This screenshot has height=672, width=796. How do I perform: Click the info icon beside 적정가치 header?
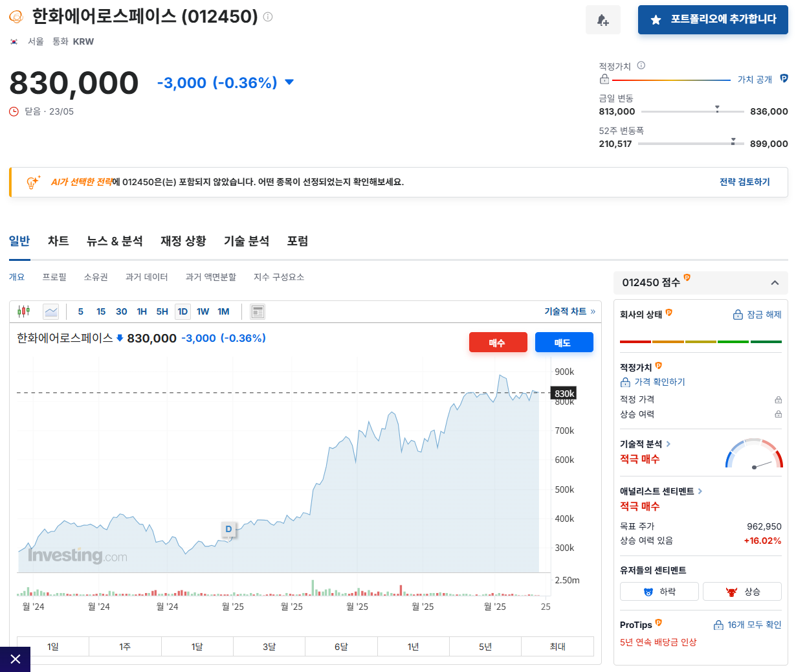(641, 65)
